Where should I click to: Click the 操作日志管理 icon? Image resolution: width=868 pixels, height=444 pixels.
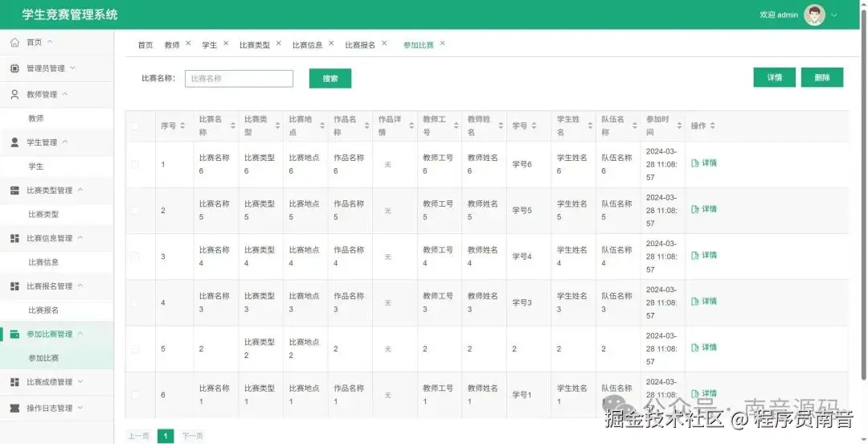(15, 408)
